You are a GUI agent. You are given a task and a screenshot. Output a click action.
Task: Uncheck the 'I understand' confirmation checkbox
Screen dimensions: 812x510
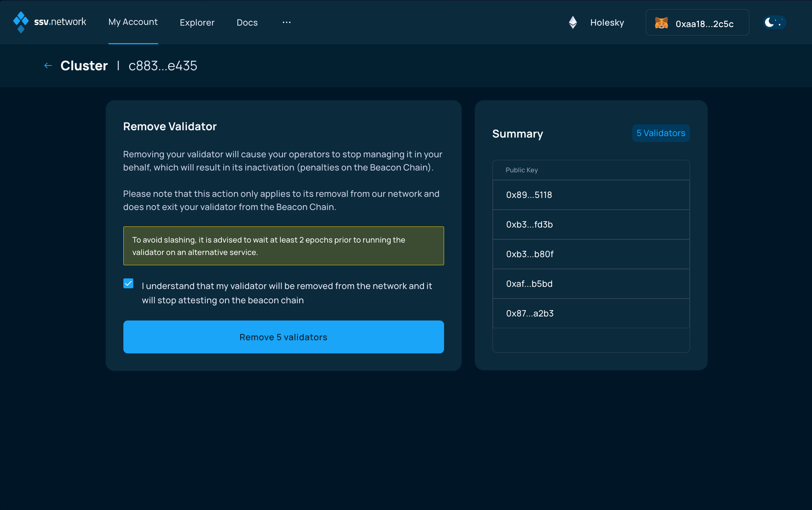coord(128,284)
